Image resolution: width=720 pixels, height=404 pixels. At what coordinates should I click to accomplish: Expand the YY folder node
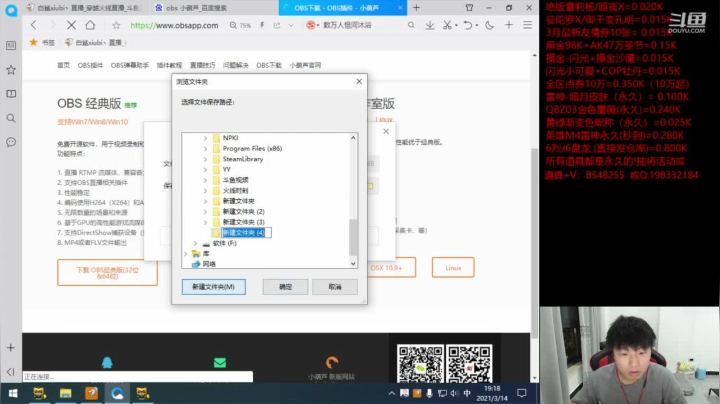pos(205,169)
